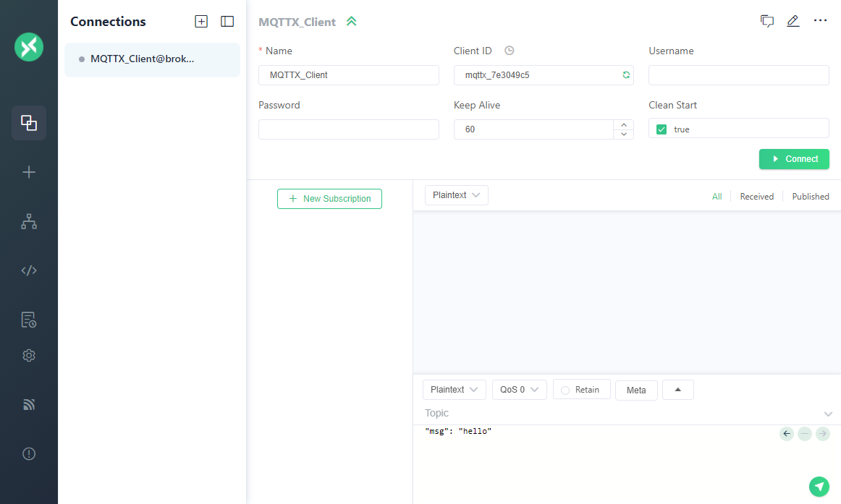Click the Username input field
This screenshot has width=841, height=504.
(x=738, y=75)
